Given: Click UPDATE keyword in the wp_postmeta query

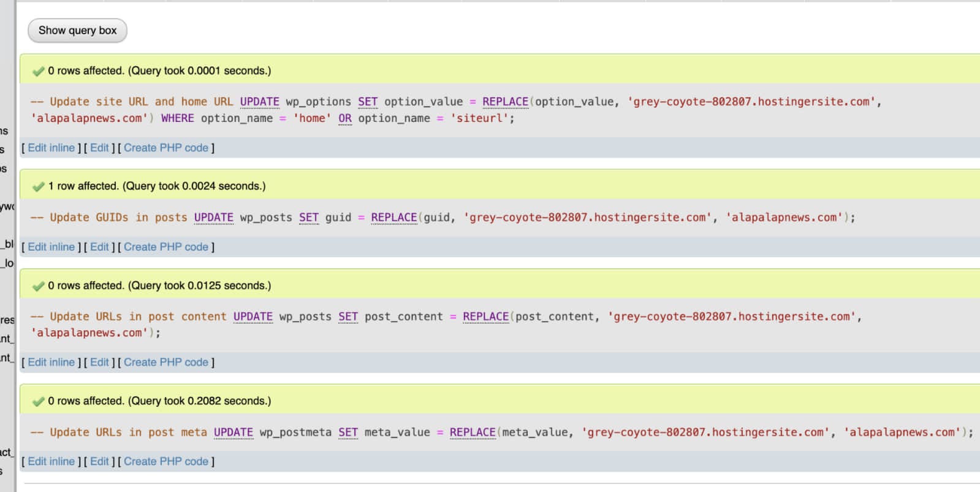Looking at the screenshot, I should (x=233, y=433).
